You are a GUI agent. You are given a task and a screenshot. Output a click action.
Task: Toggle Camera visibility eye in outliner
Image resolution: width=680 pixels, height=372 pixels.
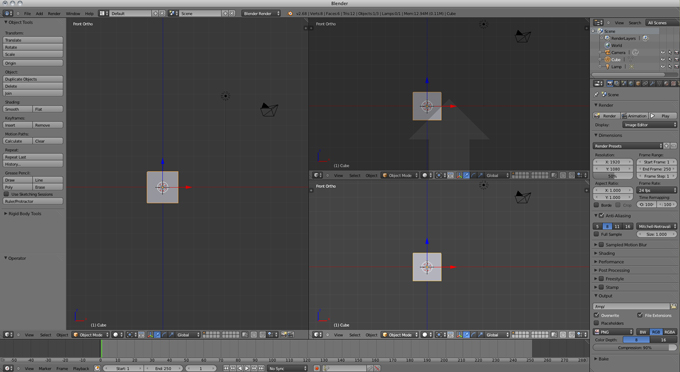click(x=663, y=52)
